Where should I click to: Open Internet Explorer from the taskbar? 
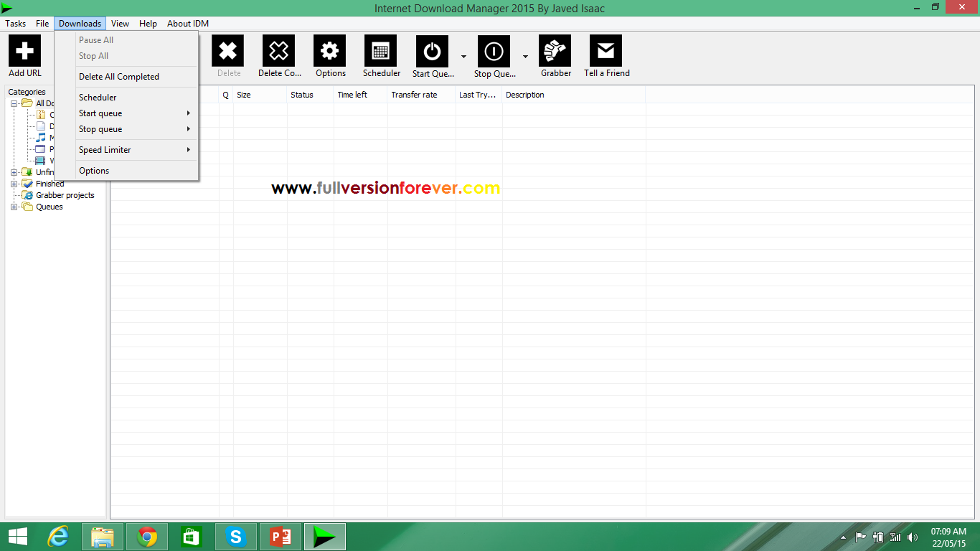[x=58, y=537]
